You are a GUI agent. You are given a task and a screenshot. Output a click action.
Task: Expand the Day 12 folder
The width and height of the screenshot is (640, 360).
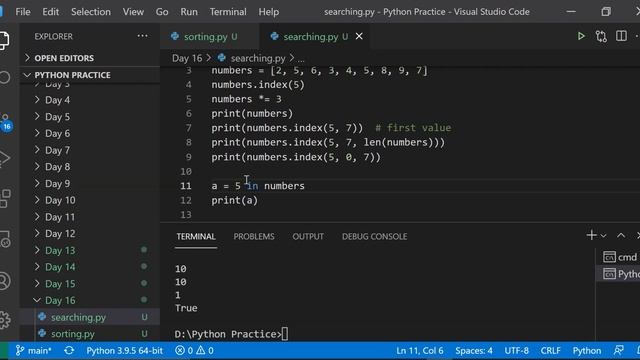point(90,233)
